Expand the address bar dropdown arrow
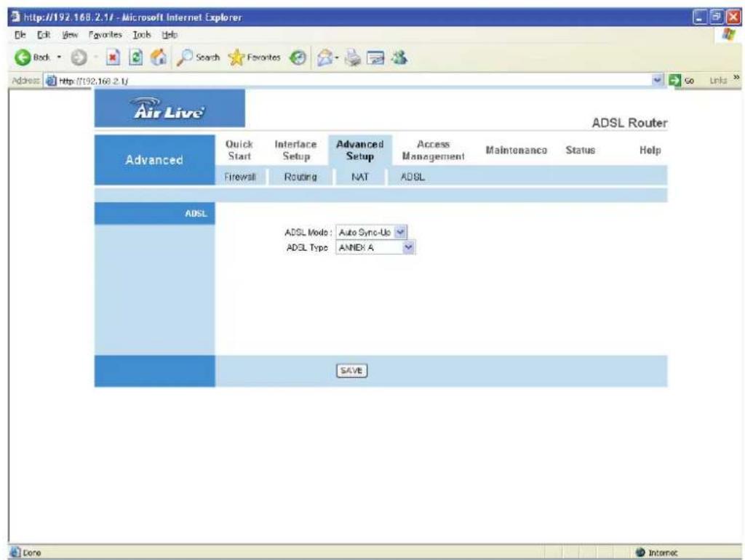The width and height of the screenshot is (745, 560). (658, 80)
